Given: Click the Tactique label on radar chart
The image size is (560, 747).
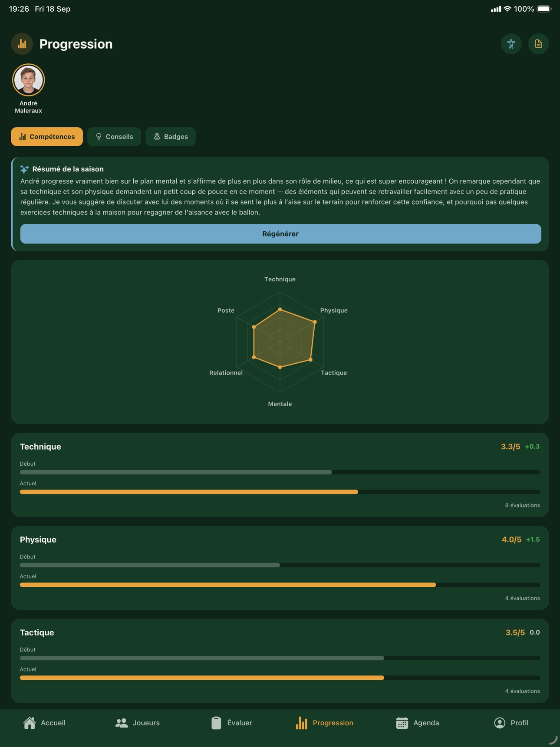Looking at the screenshot, I should (334, 373).
